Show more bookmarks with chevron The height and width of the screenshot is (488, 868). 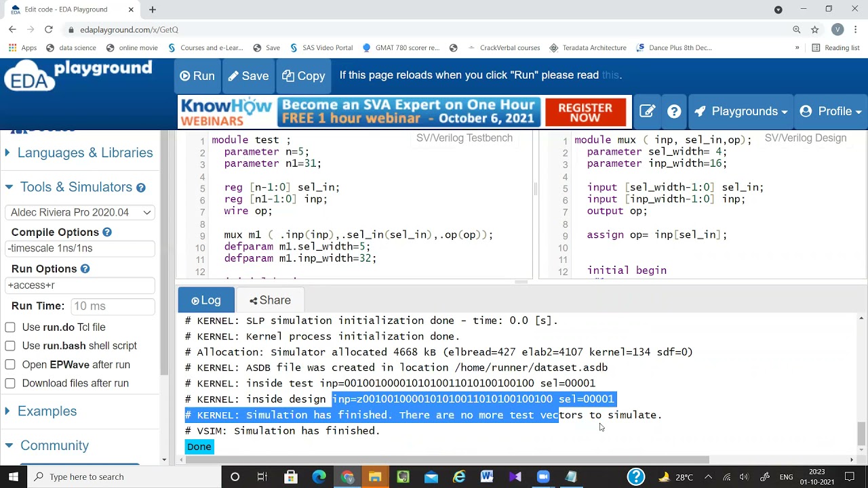coord(797,48)
